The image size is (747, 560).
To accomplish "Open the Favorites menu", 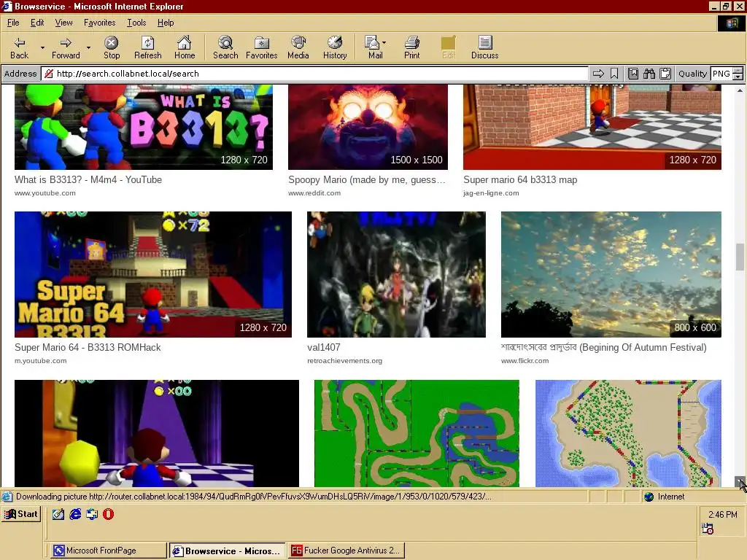I will tap(99, 23).
